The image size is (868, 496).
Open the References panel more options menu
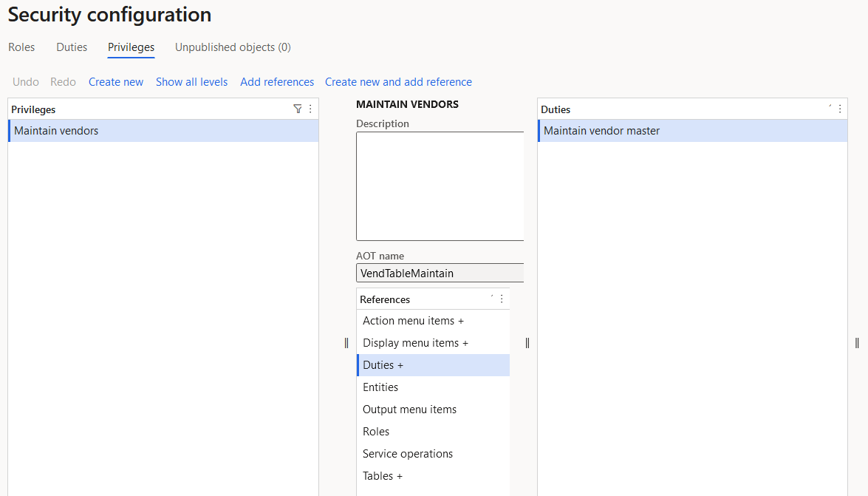502,299
